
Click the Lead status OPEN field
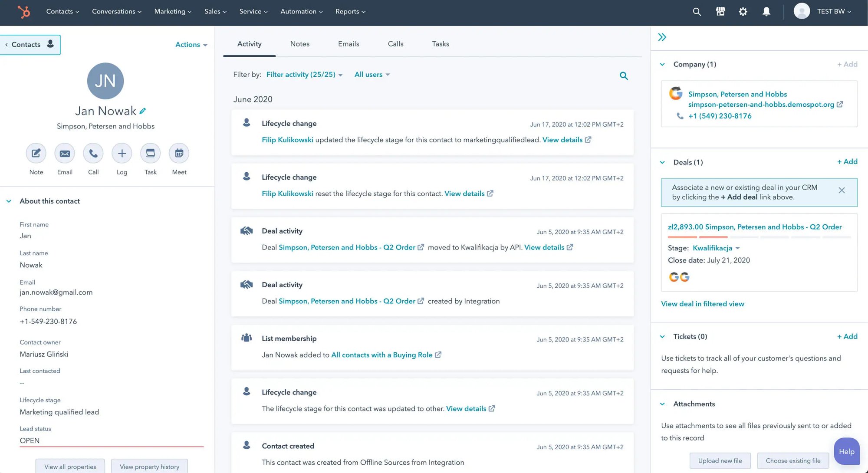(x=112, y=441)
